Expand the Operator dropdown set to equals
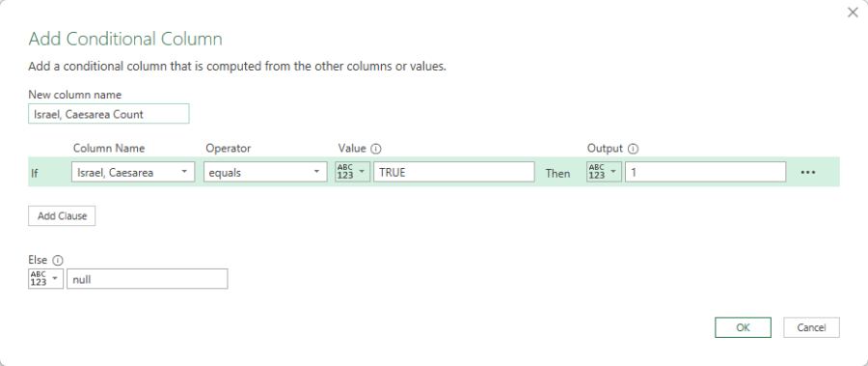 (265, 172)
